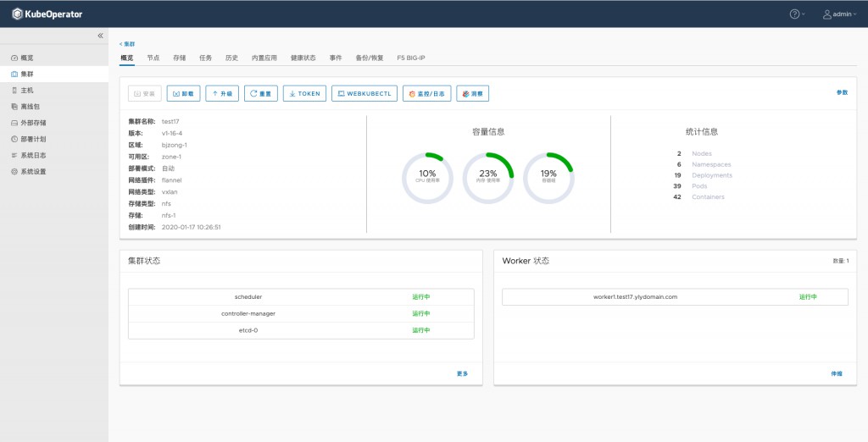
Task: Open the help question-mark menu
Action: click(797, 14)
